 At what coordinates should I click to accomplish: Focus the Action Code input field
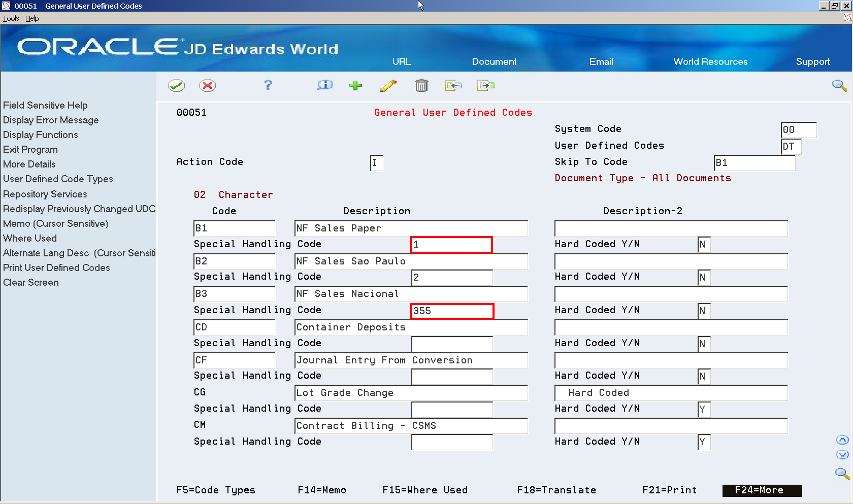tap(377, 163)
